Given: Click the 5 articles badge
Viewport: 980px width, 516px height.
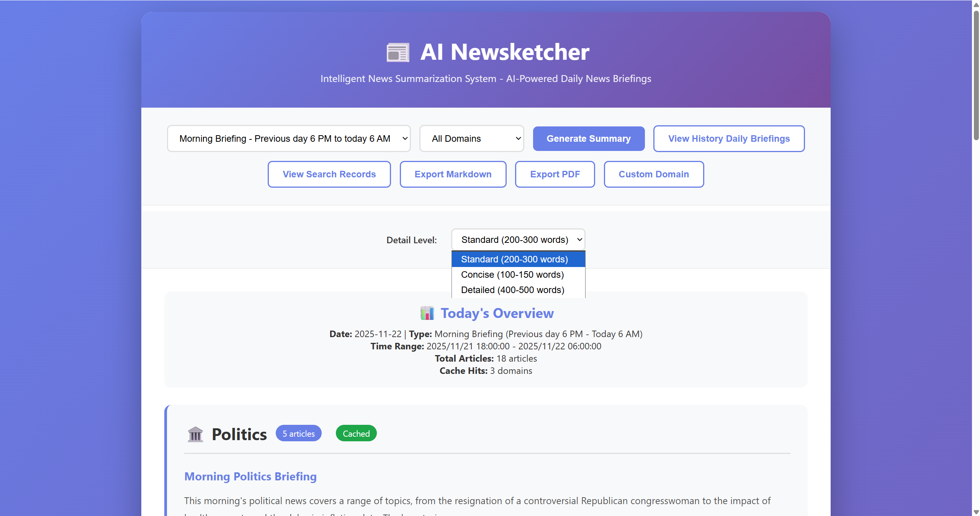Looking at the screenshot, I should [298, 433].
